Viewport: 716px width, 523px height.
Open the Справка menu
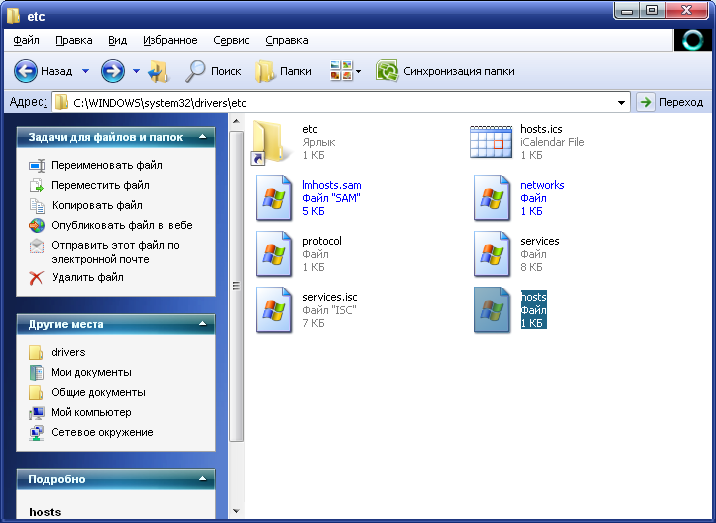tap(287, 40)
